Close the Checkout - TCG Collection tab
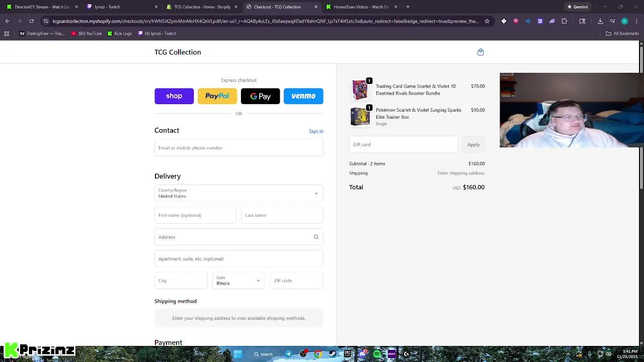The image size is (644, 362). click(x=316, y=7)
